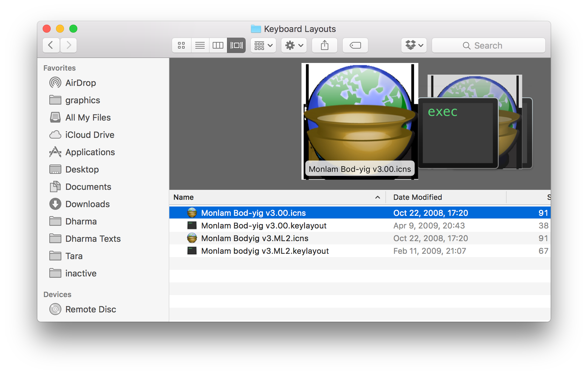This screenshot has height=375, width=588.
Task: Select the exec Cover Flow thumbnail
Action: (458, 133)
